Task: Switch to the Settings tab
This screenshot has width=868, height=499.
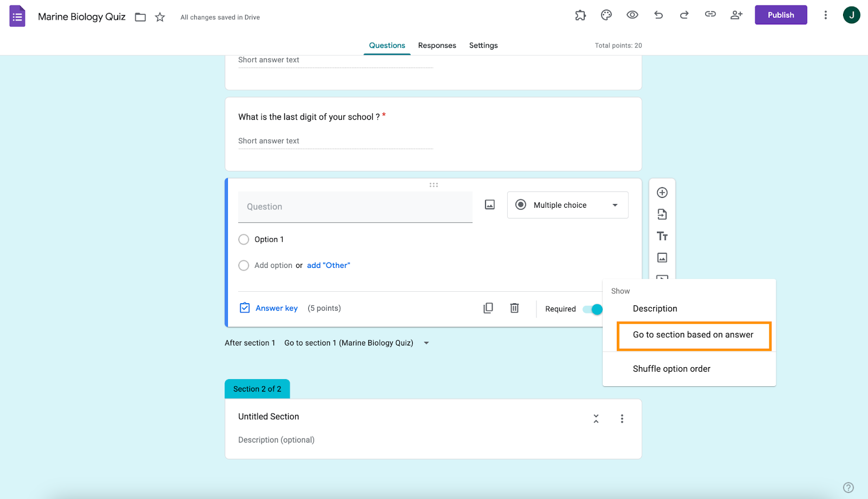Action: 483,46
